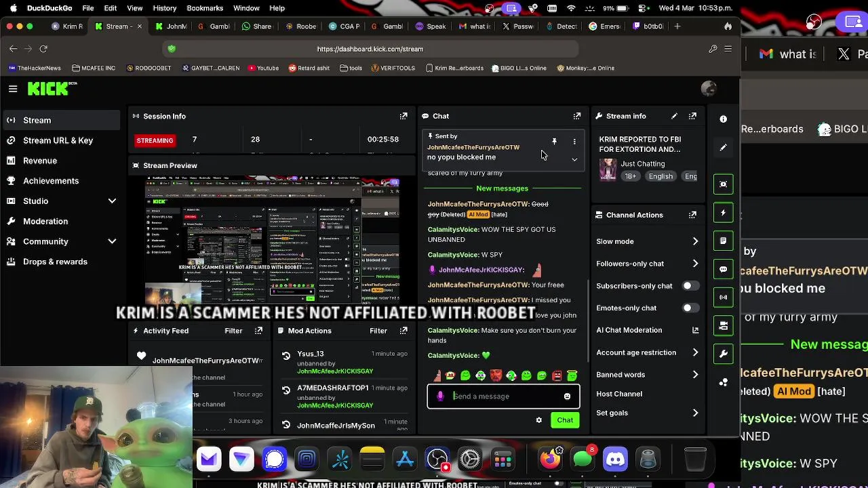
Task: Expand the Community sidebar section
Action: coord(112,241)
